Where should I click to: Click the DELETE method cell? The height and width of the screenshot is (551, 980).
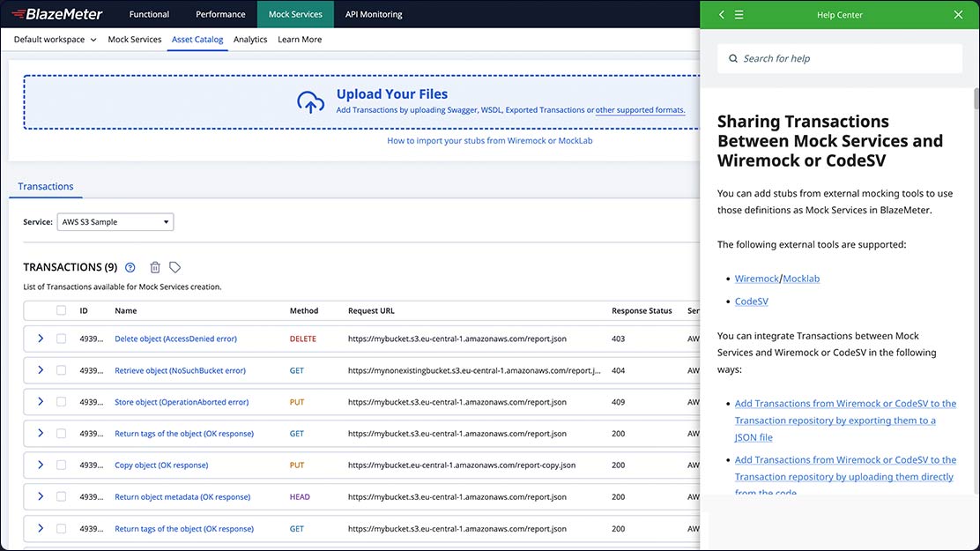click(x=302, y=339)
